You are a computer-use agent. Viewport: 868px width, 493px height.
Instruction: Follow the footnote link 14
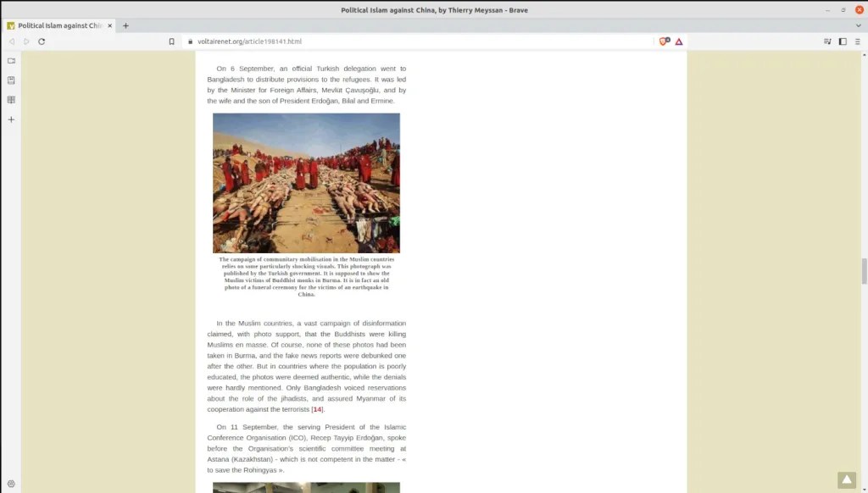(x=318, y=409)
